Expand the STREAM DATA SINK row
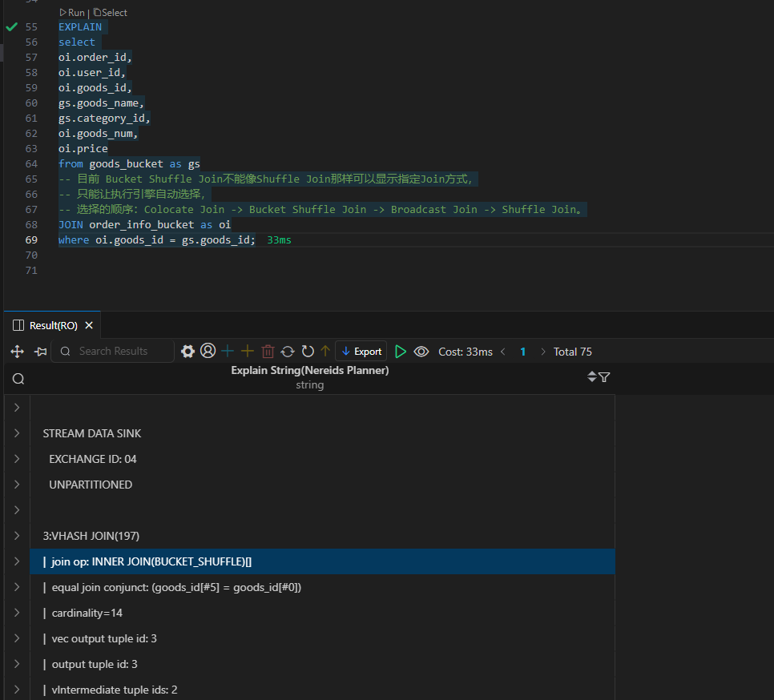The image size is (774, 700). pyautogui.click(x=17, y=433)
